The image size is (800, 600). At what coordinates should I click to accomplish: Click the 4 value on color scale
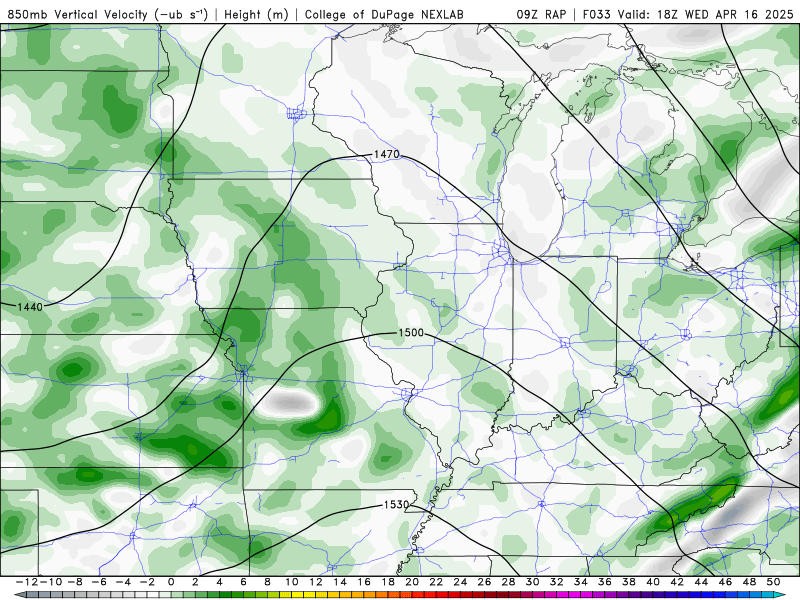click(x=219, y=582)
